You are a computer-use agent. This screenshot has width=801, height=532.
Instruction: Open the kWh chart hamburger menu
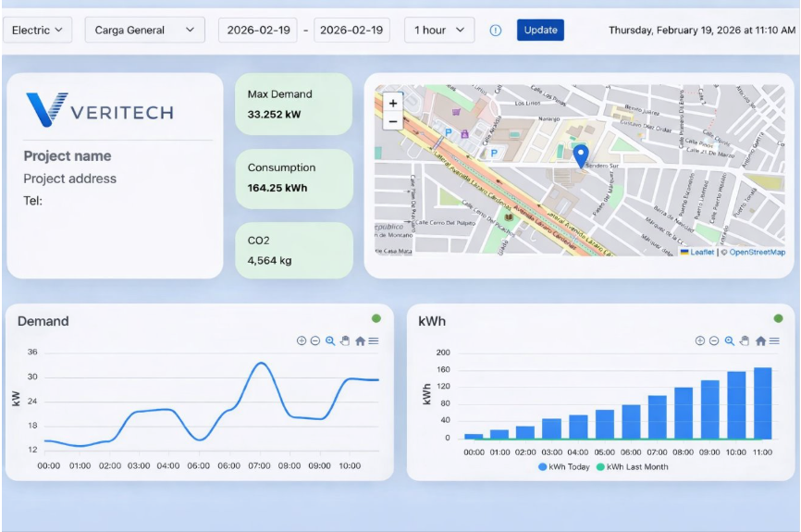point(773,341)
